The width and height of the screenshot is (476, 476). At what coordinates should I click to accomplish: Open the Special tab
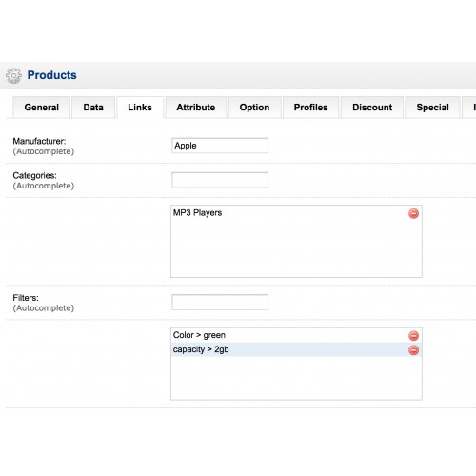pyautogui.click(x=432, y=108)
